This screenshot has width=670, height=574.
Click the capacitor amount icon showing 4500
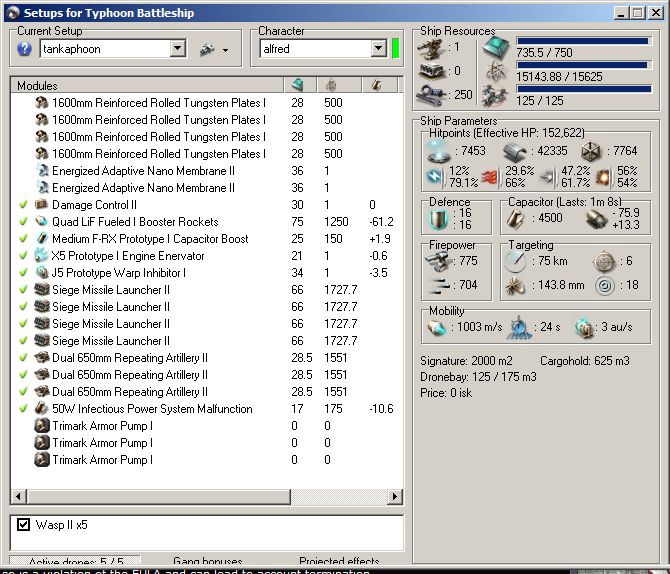516,219
